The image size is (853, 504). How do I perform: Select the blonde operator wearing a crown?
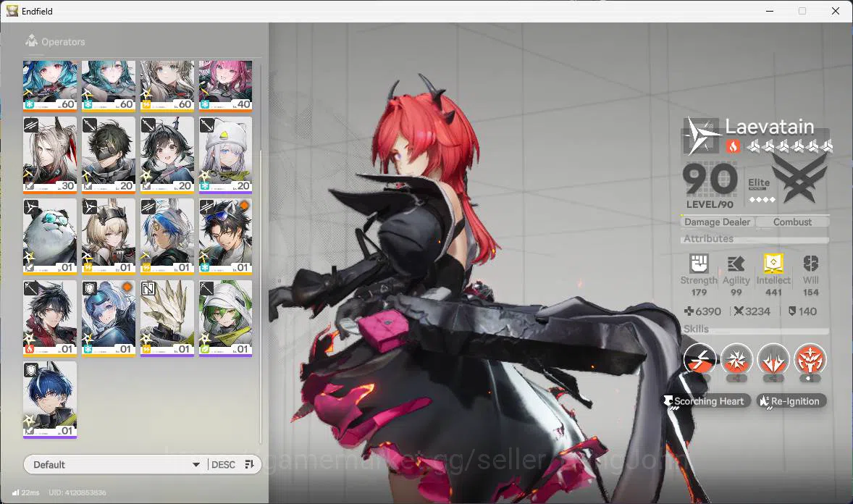[x=109, y=237]
